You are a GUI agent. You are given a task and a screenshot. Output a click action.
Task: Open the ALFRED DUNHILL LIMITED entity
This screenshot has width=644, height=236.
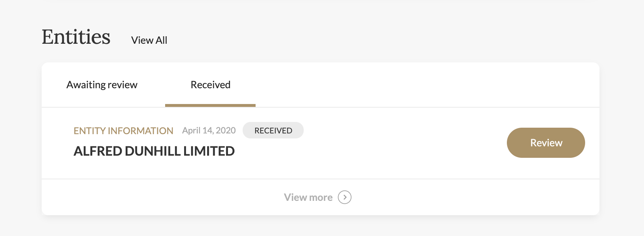(x=154, y=151)
